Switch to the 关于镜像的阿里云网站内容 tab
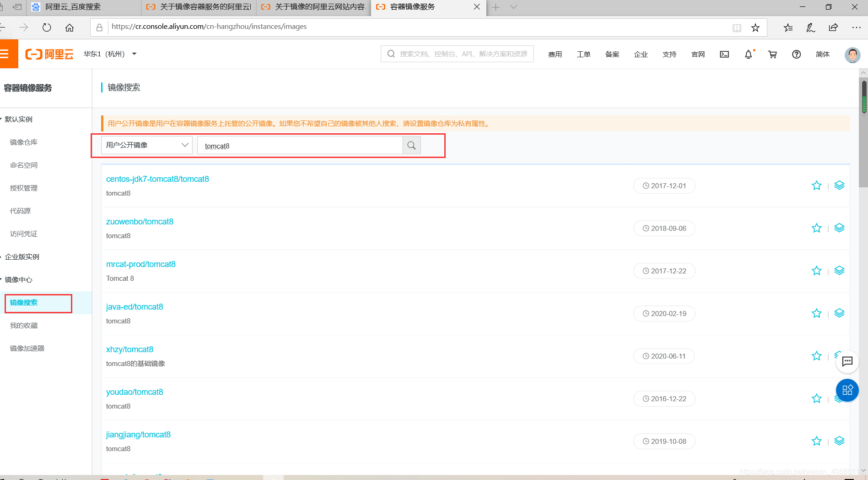The width and height of the screenshot is (868, 480). click(313, 7)
